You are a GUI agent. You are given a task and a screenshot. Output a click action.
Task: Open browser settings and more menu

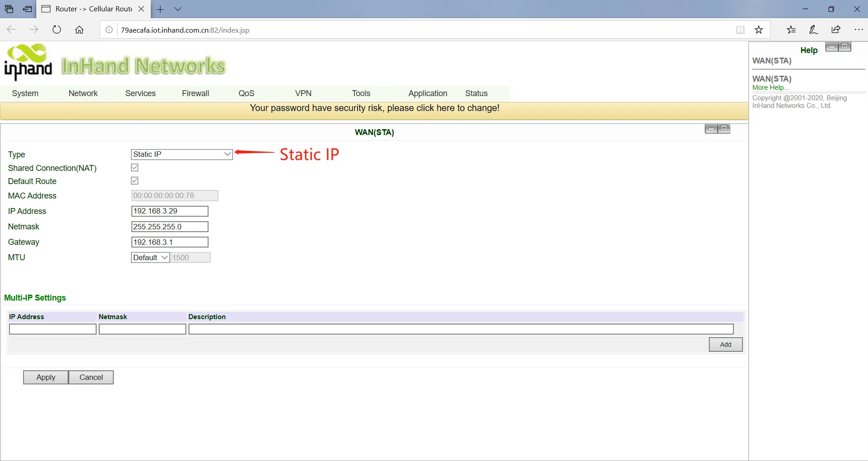click(858, 30)
